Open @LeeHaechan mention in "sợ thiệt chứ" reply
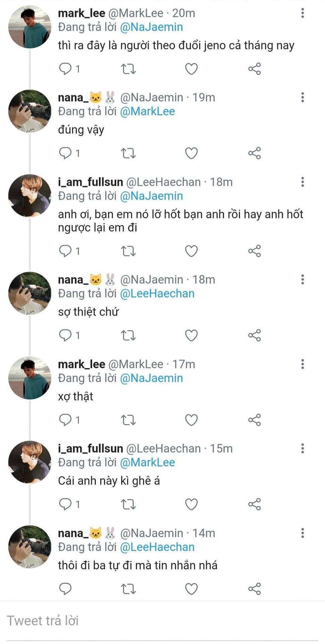The image size is (325, 644). pyautogui.click(x=157, y=293)
